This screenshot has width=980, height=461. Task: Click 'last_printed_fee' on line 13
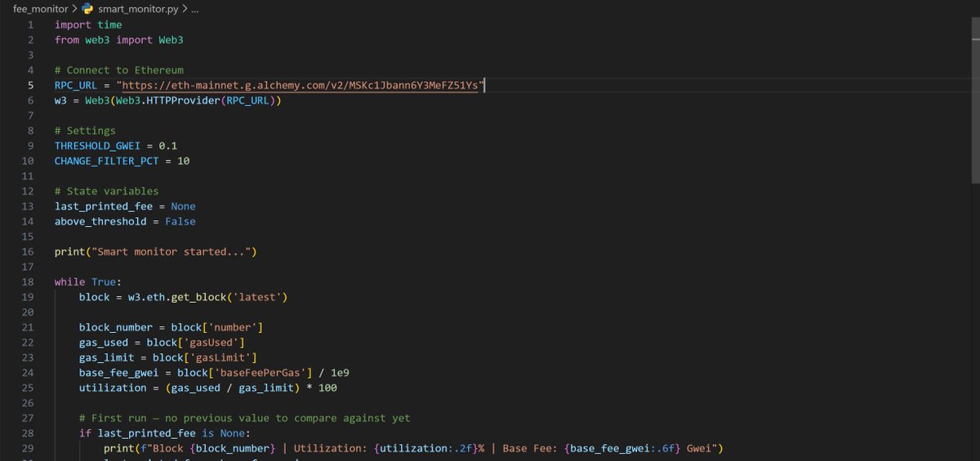tap(104, 206)
